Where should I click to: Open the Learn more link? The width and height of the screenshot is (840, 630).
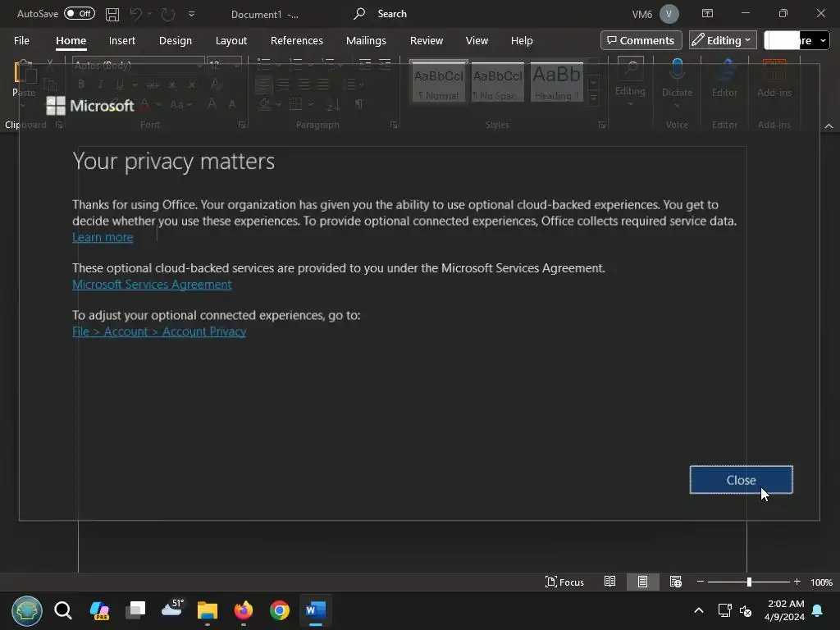pyautogui.click(x=103, y=237)
